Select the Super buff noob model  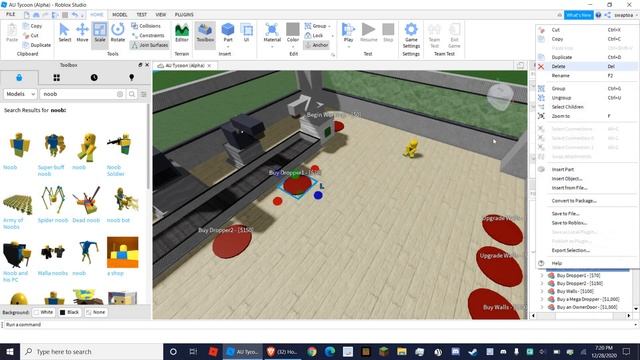click(53, 153)
